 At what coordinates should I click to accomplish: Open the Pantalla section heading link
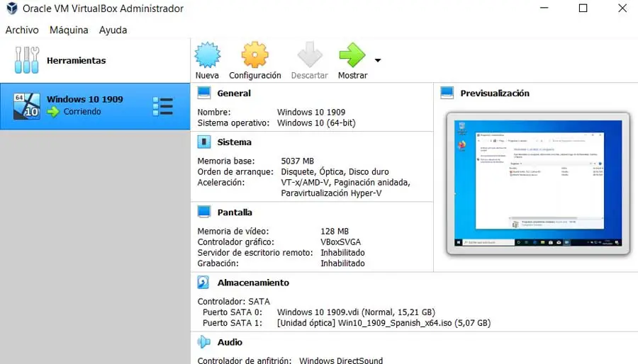pos(235,212)
